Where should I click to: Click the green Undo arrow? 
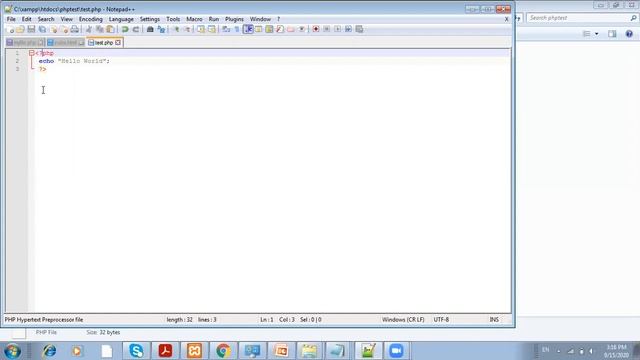pyautogui.click(x=125, y=29)
